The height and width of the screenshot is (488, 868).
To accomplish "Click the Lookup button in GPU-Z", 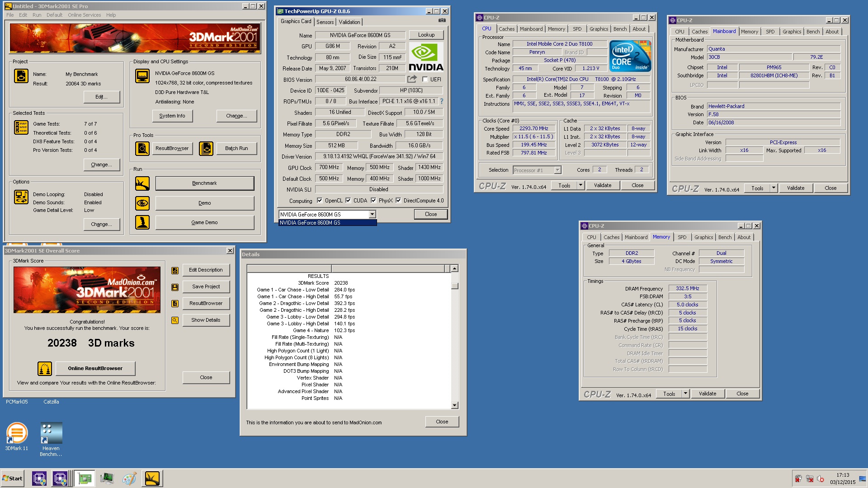I will (426, 35).
